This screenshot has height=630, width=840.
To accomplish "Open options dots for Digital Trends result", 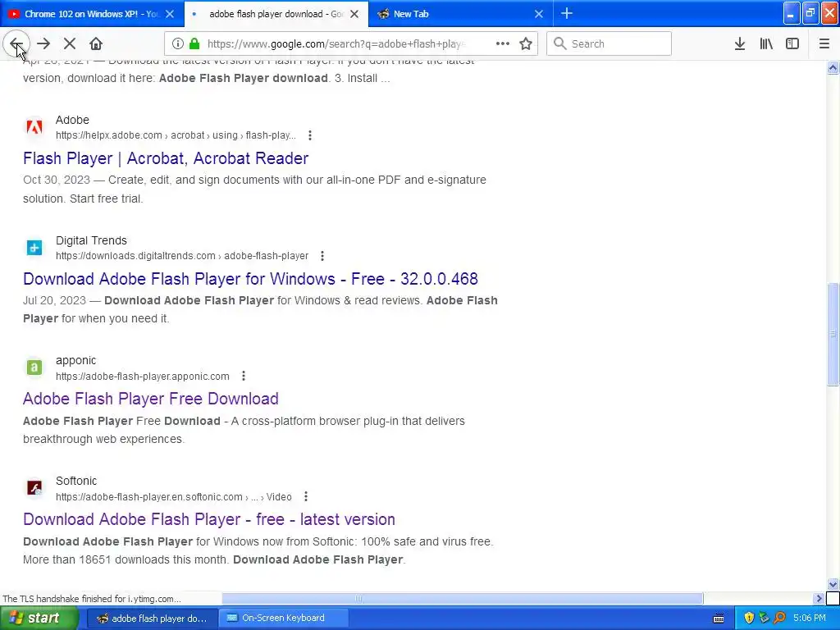I will point(322,256).
